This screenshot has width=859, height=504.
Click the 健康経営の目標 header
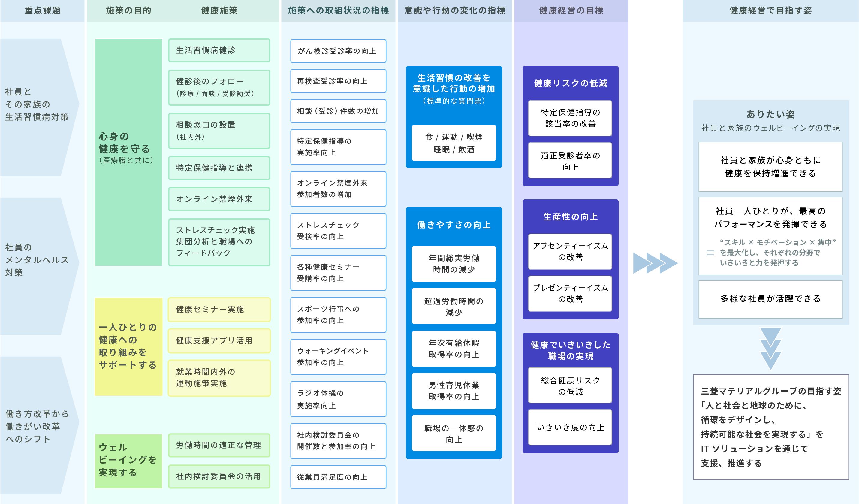click(571, 10)
